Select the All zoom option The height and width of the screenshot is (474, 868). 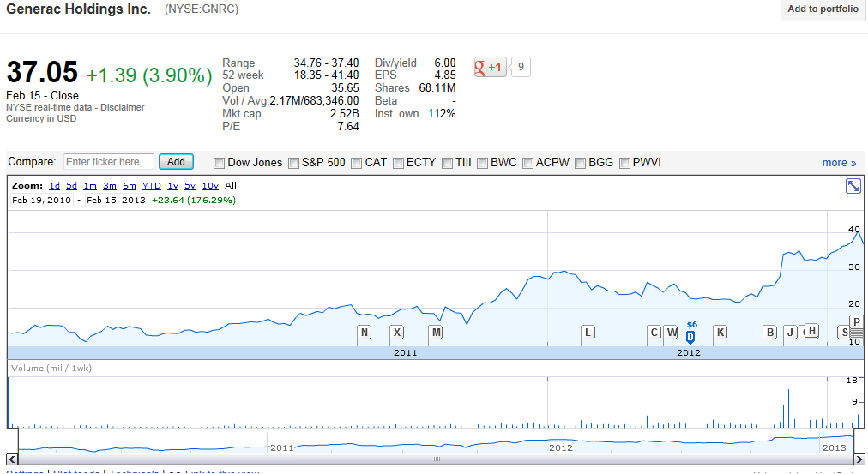coord(230,186)
